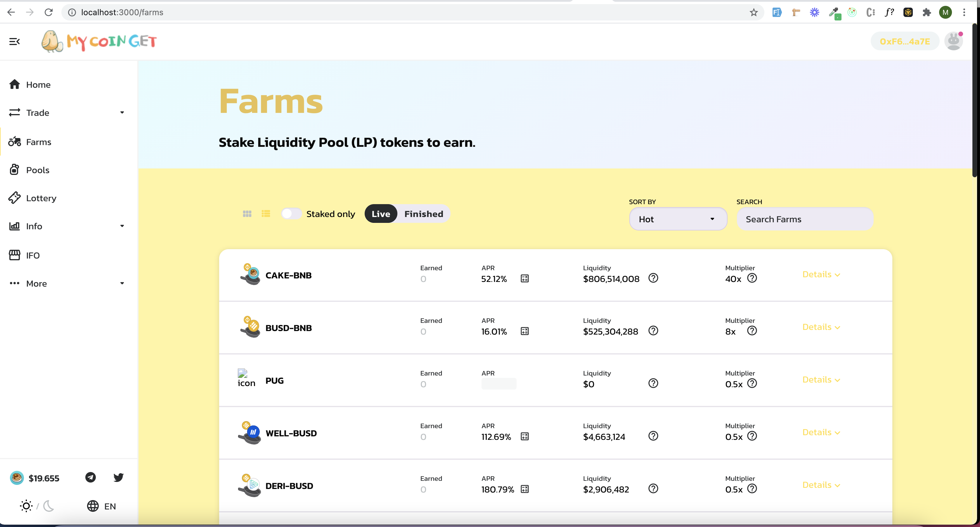Collapse the sidebar with the hamburger icon
Viewport: 980px width, 527px height.
point(14,41)
